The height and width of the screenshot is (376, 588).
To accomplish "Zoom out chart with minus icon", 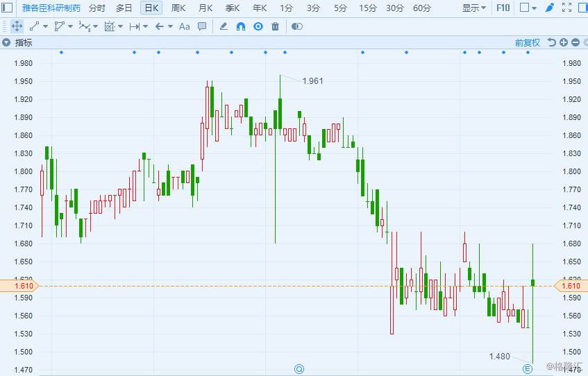I will coord(576,42).
